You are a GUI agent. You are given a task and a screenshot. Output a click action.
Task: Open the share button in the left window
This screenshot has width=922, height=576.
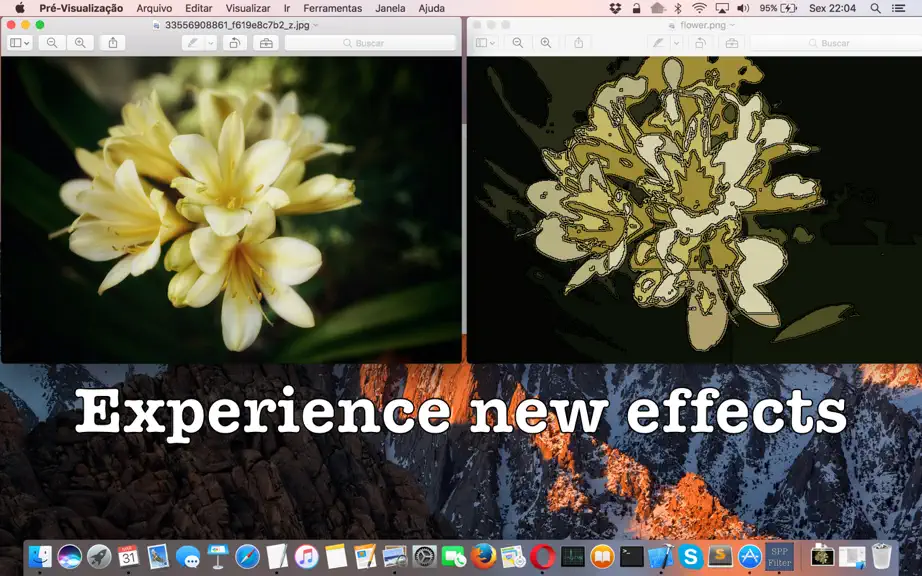click(113, 43)
